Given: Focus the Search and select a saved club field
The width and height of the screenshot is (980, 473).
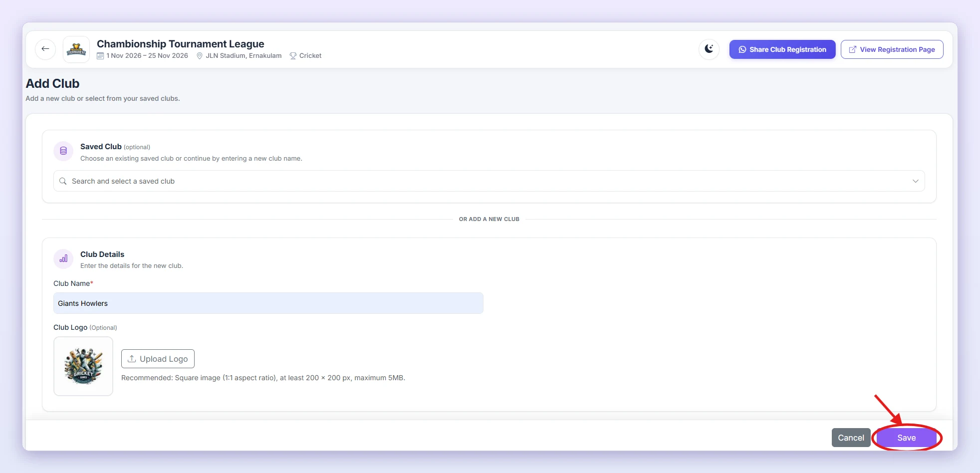Looking at the screenshot, I should point(489,181).
